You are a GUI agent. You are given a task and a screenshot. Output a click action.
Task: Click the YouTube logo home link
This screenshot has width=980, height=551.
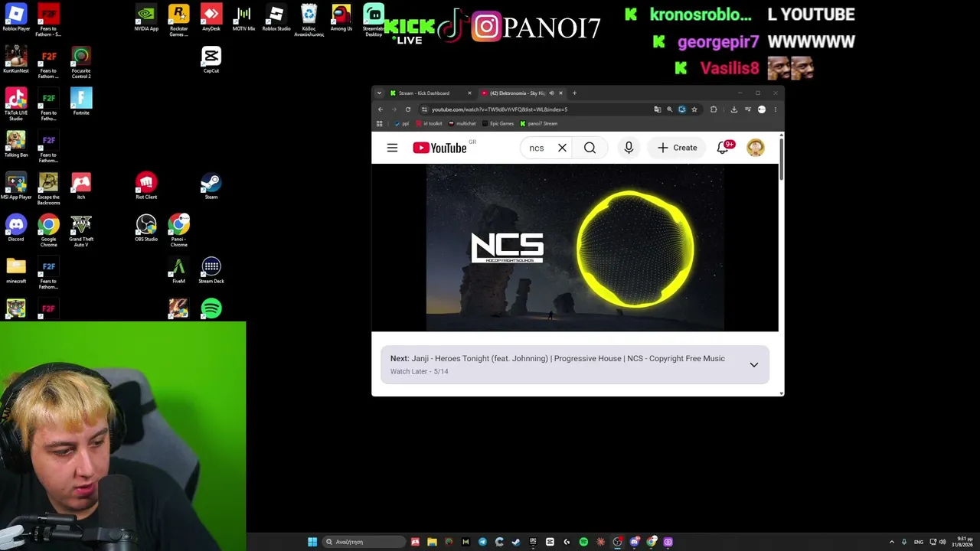[x=439, y=148]
